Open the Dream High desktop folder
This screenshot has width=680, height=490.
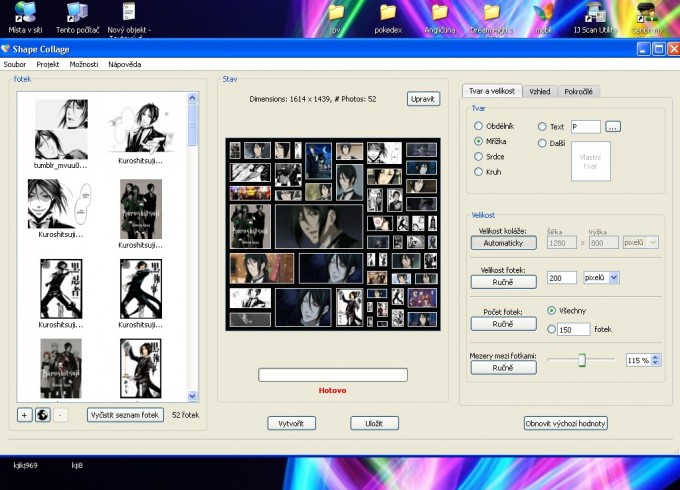491,18
